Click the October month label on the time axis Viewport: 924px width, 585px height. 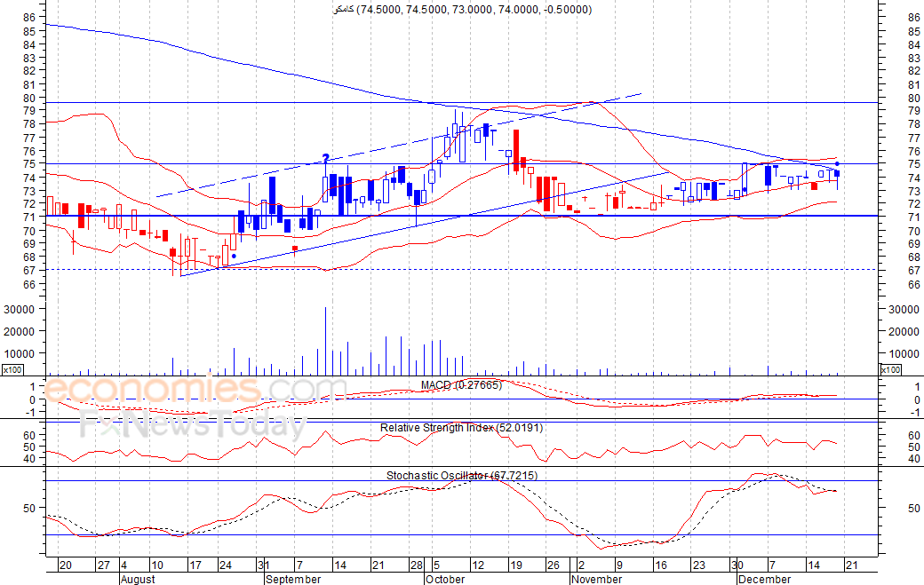tap(445, 579)
